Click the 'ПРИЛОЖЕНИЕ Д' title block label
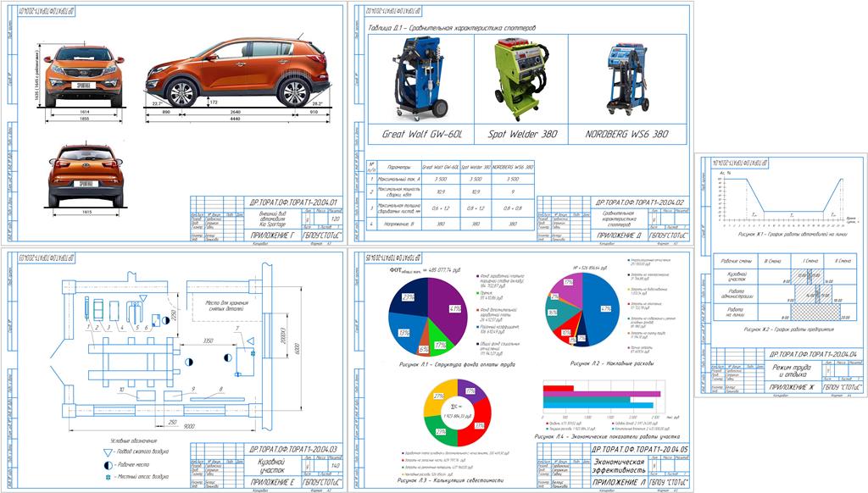Screen dimensions: 868x493 click(x=619, y=235)
